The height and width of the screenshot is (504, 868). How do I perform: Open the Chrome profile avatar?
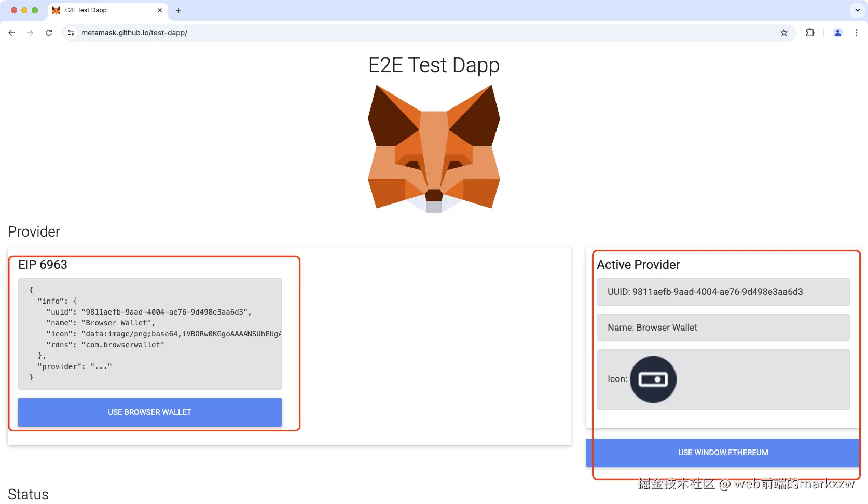click(x=837, y=33)
